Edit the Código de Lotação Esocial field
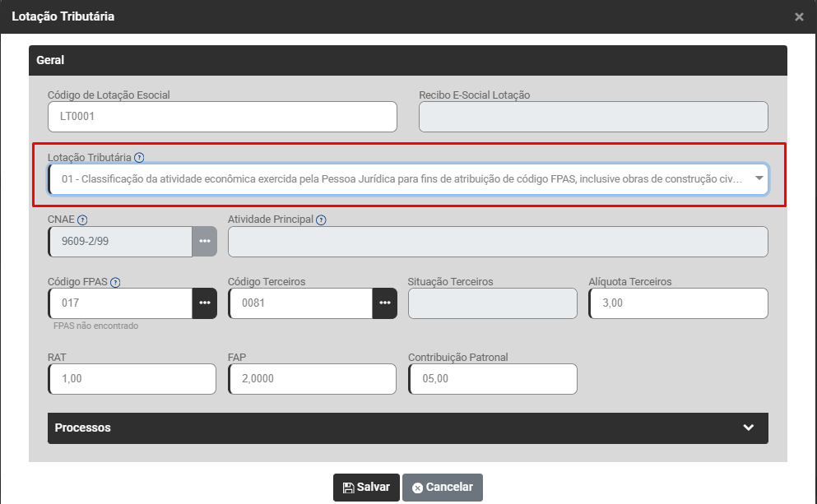 coord(222,117)
